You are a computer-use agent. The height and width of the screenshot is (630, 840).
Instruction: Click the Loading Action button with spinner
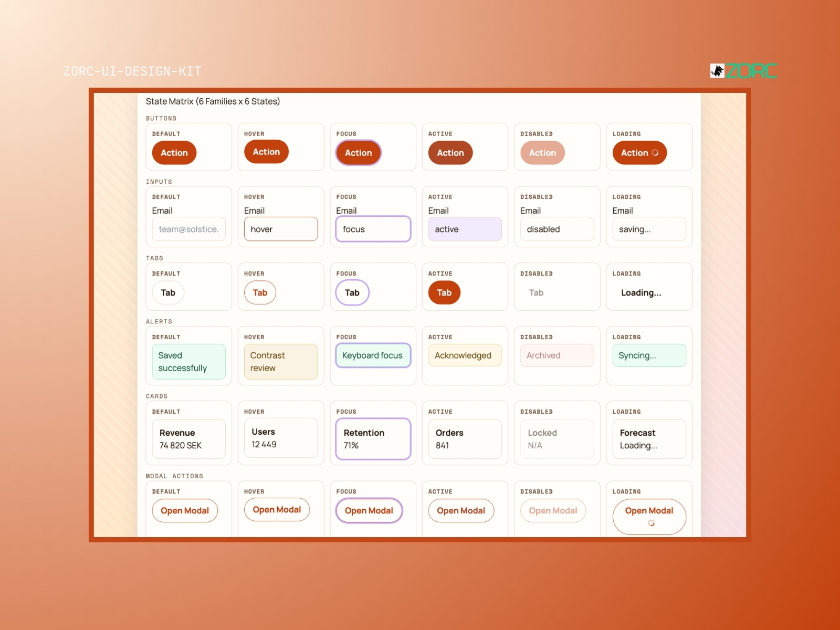(639, 153)
